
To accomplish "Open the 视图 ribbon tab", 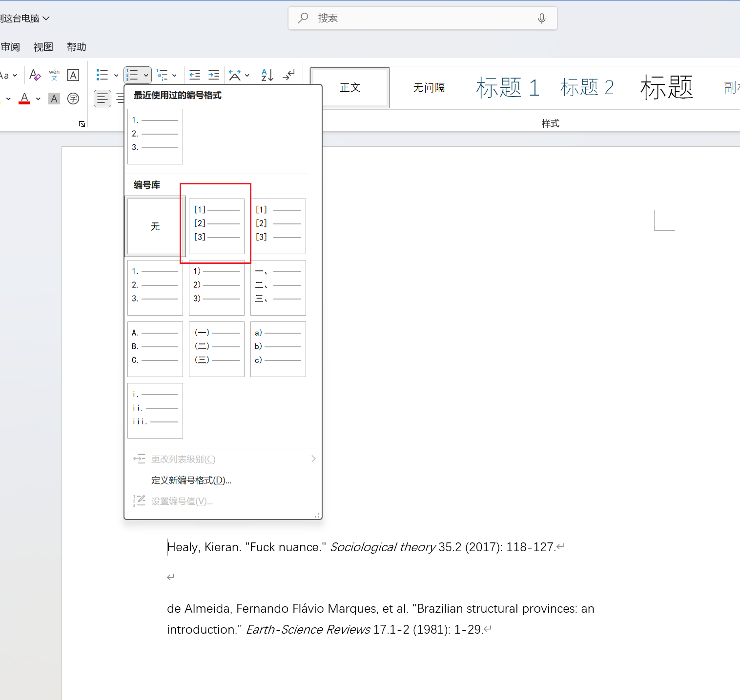I will (x=43, y=47).
